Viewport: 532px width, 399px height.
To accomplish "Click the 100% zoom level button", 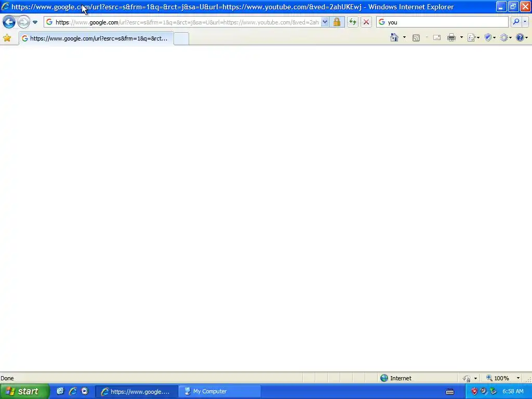I will click(x=498, y=378).
